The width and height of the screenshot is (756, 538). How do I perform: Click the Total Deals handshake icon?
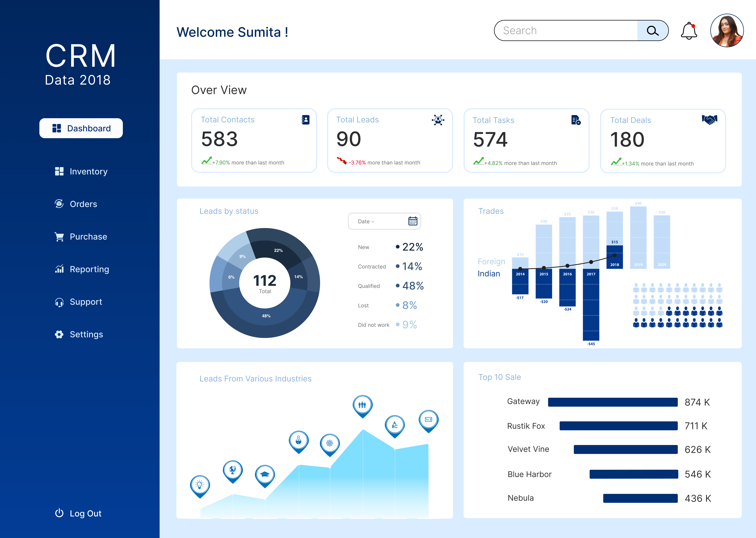click(709, 120)
